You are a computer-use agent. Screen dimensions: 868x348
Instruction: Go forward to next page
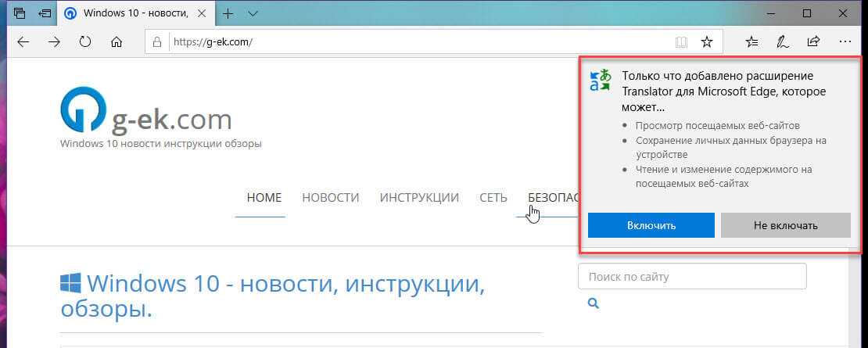(54, 42)
